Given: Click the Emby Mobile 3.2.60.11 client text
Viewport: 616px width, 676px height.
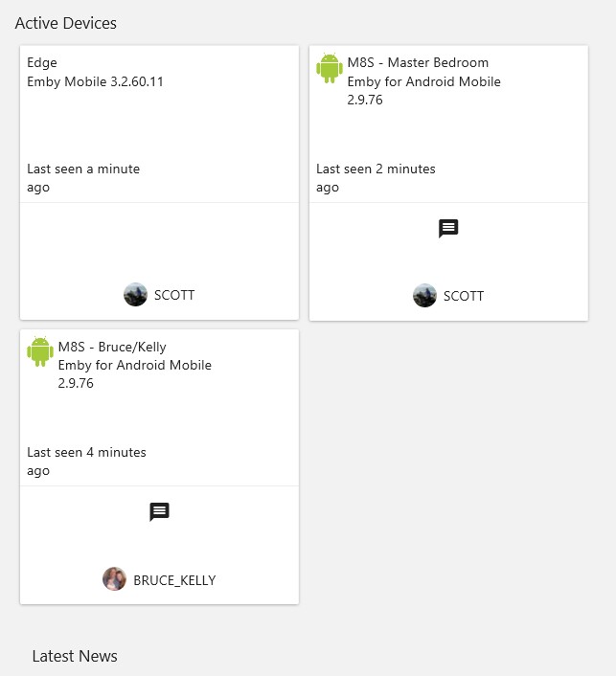Looking at the screenshot, I should (95, 81).
